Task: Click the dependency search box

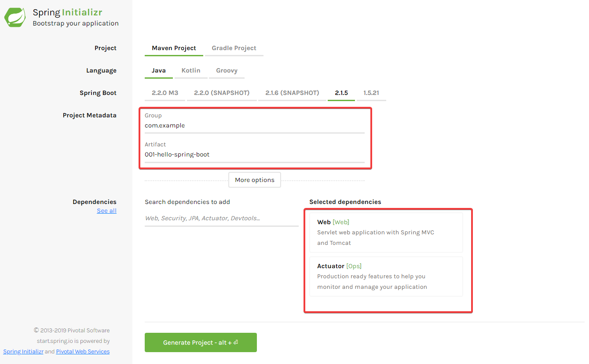Action: coord(222,218)
